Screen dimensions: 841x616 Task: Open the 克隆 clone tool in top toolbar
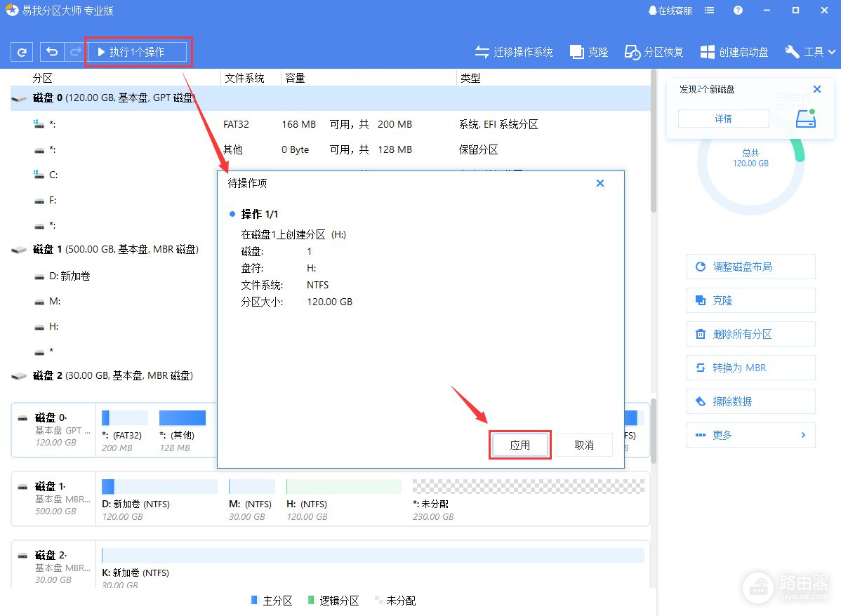coord(589,52)
